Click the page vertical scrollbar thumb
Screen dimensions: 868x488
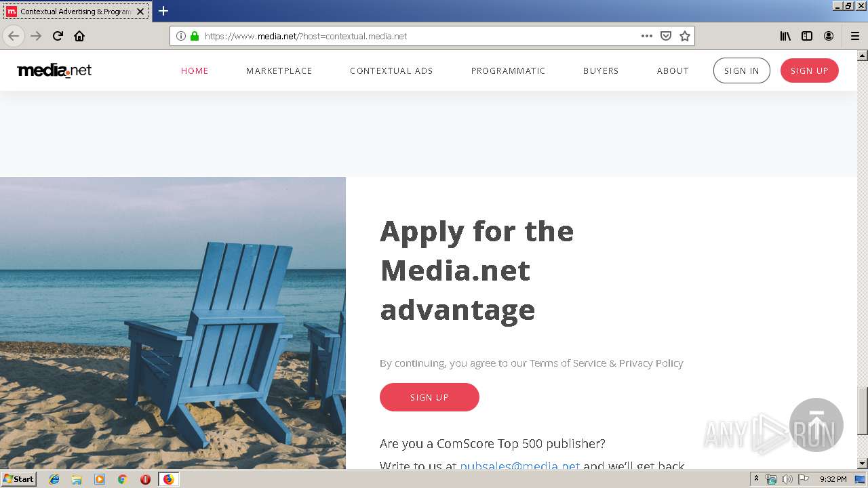[x=862, y=411]
